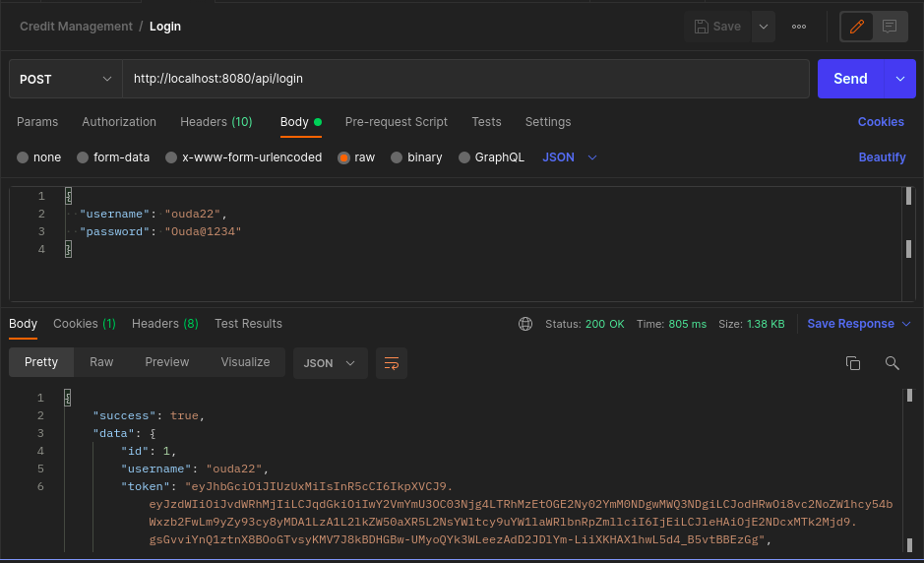924x563 pixels.
Task: Select the raw body type
Action: coord(343,157)
